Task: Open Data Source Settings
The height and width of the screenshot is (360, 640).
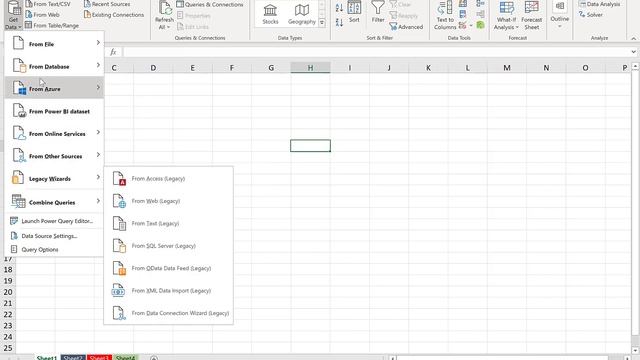Action: [54, 236]
